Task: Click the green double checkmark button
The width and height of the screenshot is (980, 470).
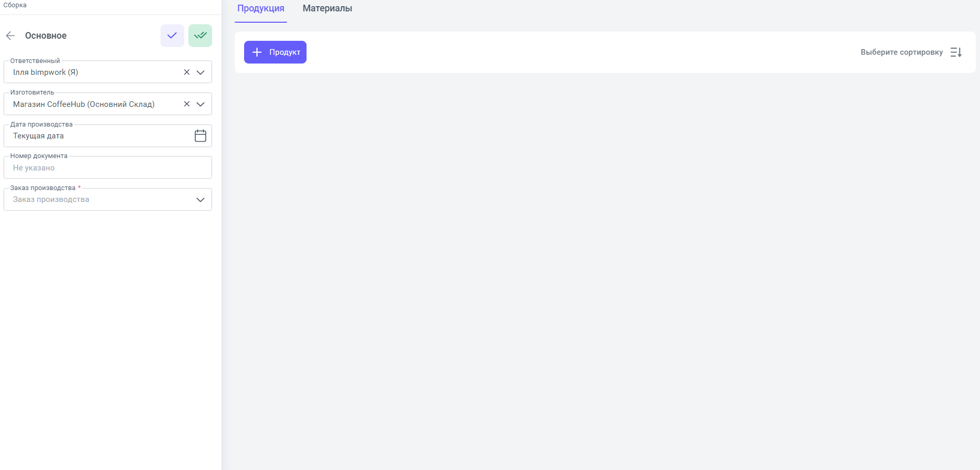Action: click(x=200, y=36)
